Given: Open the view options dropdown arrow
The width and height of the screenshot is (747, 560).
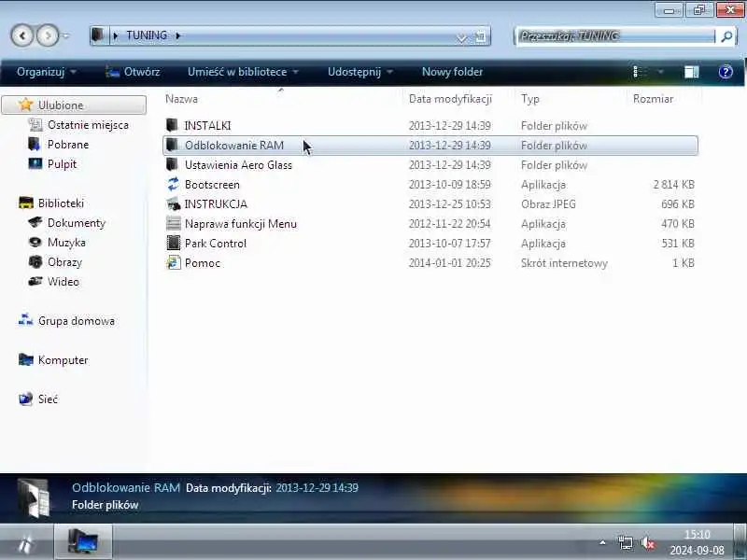Looking at the screenshot, I should point(660,72).
